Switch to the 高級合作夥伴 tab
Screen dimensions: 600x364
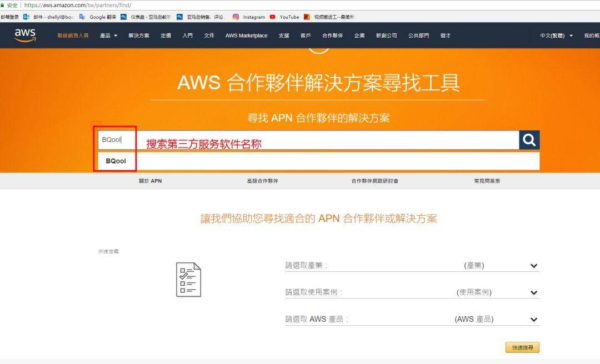(x=262, y=181)
